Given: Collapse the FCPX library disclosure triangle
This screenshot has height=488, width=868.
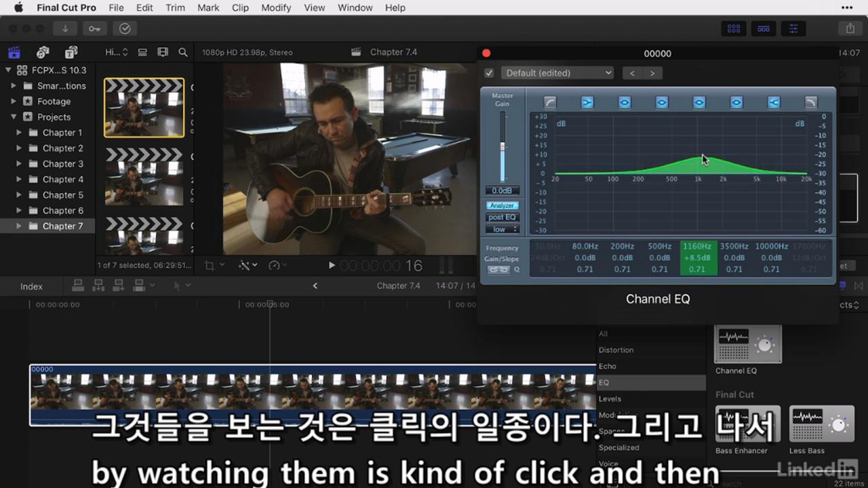Looking at the screenshot, I should coord(8,70).
